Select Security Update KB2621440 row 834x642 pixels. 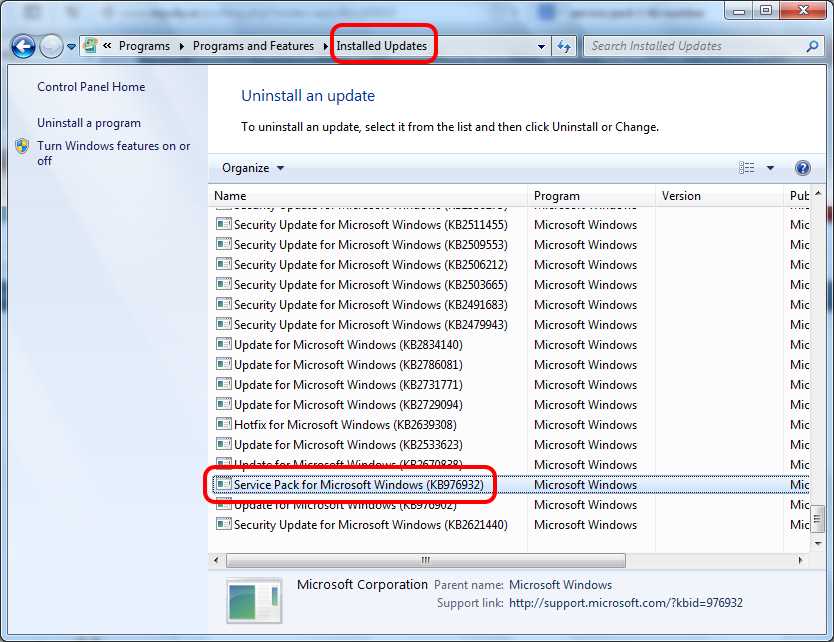(x=511, y=525)
